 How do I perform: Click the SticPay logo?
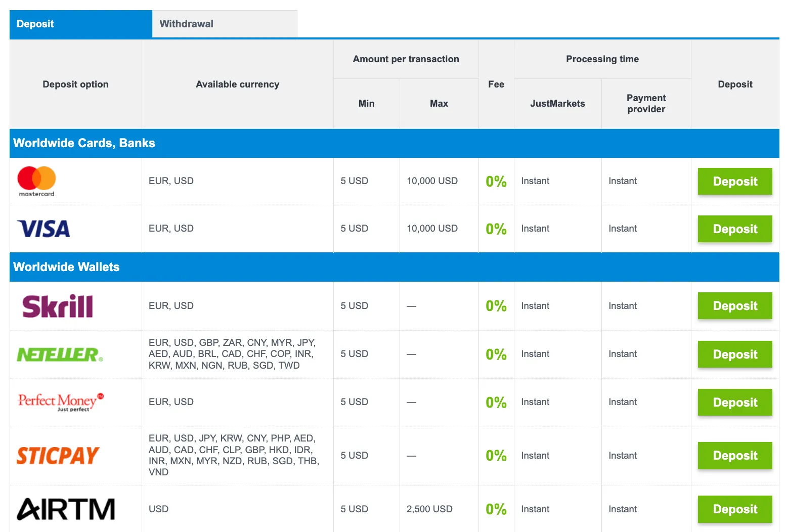click(58, 456)
